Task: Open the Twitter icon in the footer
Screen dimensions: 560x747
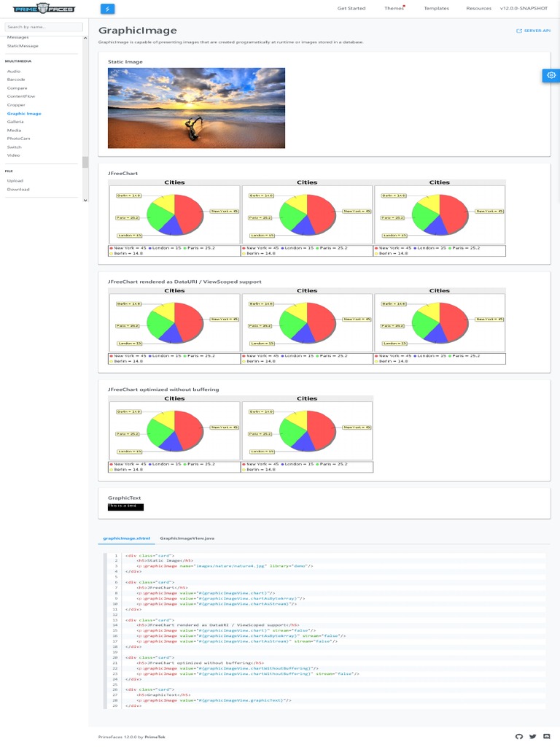Action: pyautogui.click(x=533, y=737)
